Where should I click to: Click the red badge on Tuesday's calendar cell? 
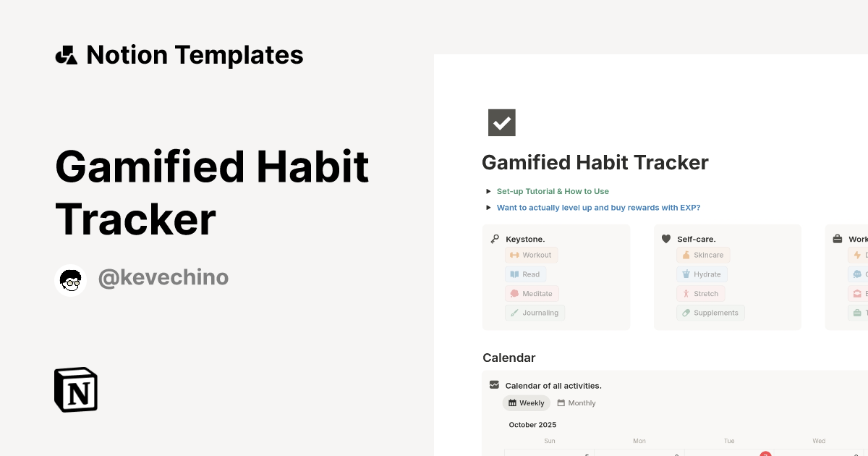click(765, 454)
